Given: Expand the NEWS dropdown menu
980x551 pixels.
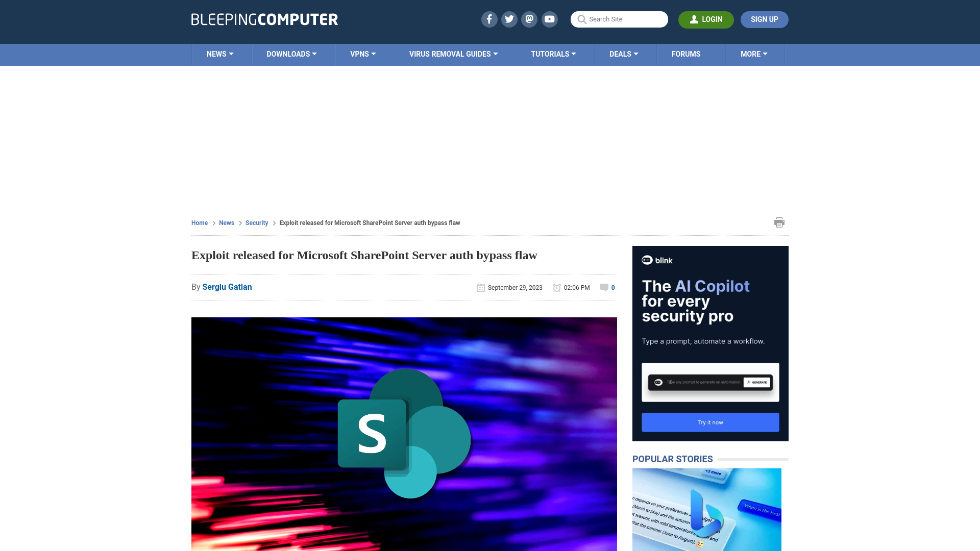Looking at the screenshot, I should [220, 54].
